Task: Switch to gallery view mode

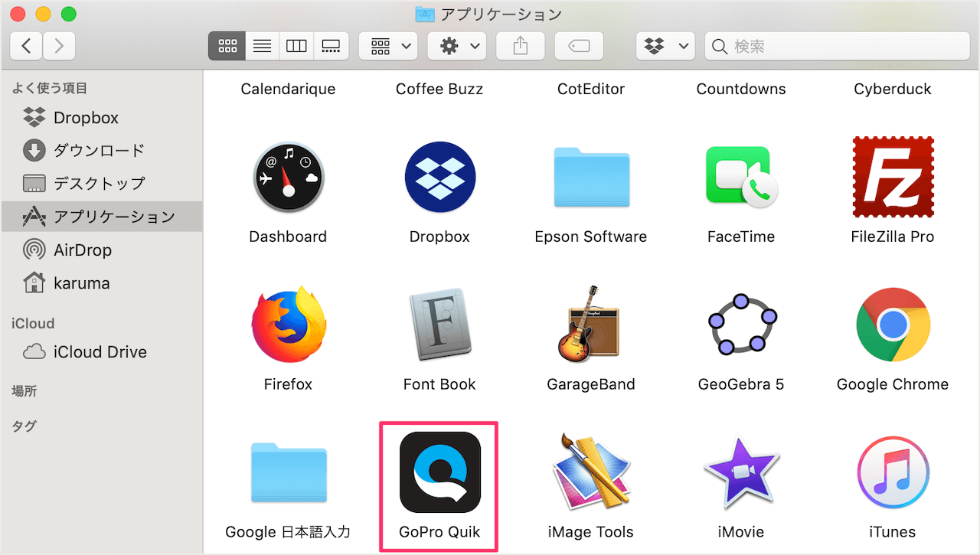Action: [x=331, y=46]
